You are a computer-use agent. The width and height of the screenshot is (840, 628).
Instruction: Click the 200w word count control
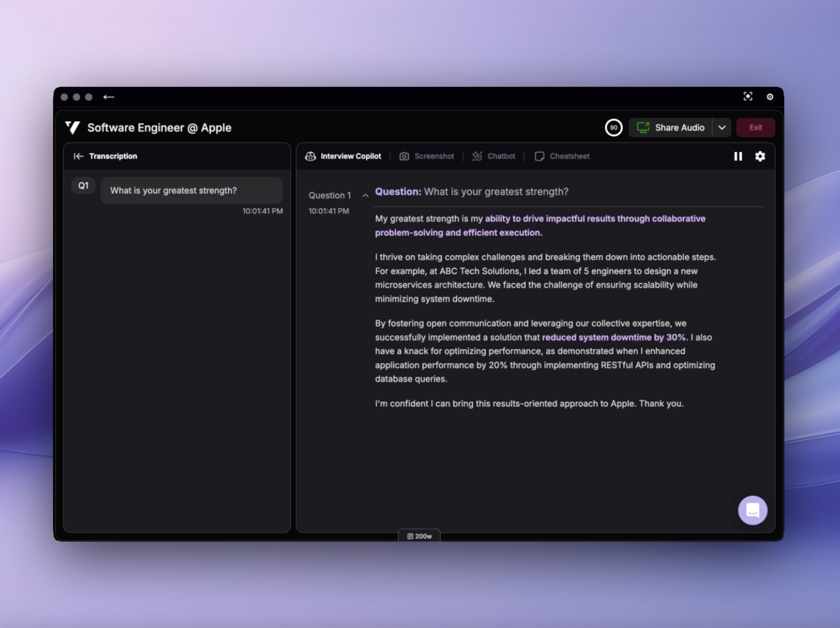coord(419,536)
